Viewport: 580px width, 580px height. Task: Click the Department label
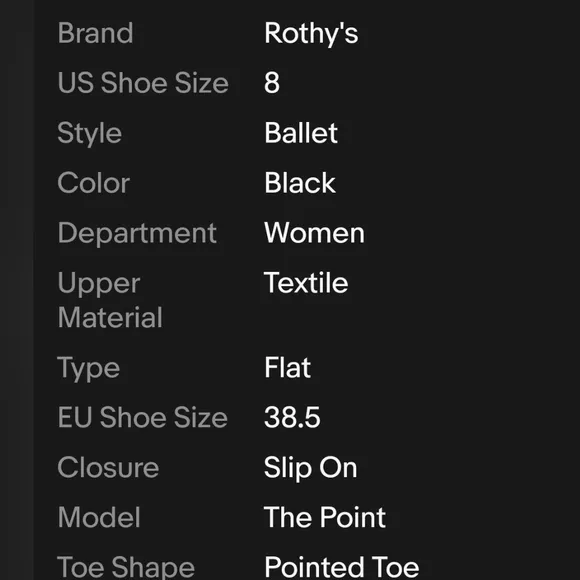137,234
